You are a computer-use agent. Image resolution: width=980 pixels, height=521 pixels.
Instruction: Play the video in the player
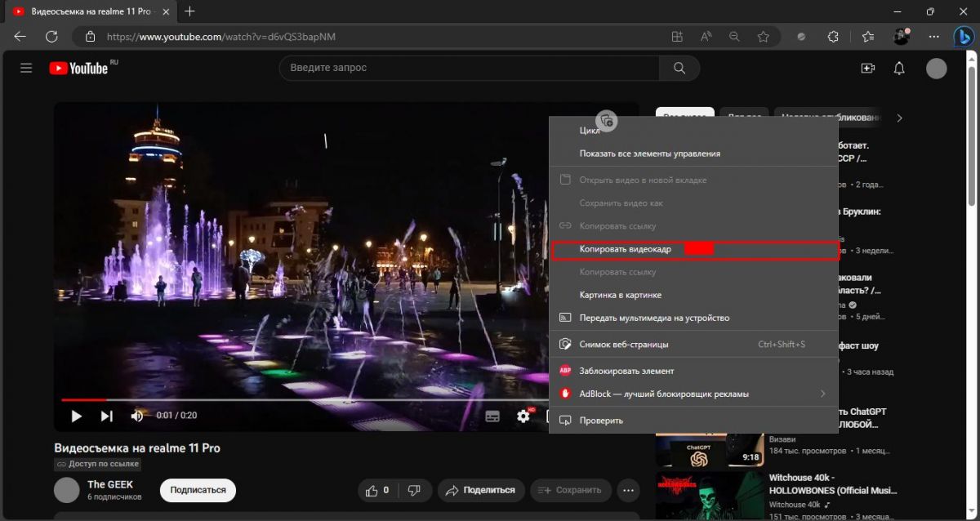(x=77, y=416)
